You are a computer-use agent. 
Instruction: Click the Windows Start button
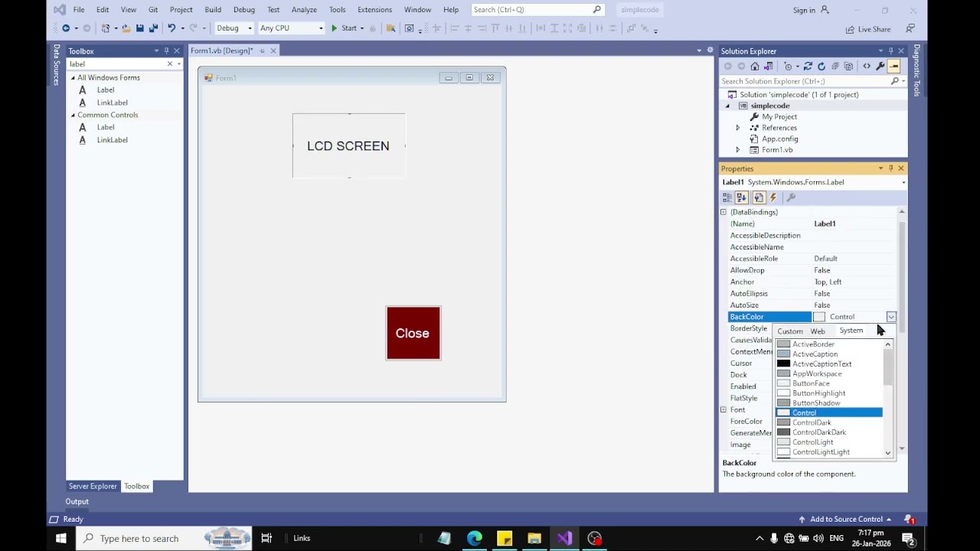[60, 538]
